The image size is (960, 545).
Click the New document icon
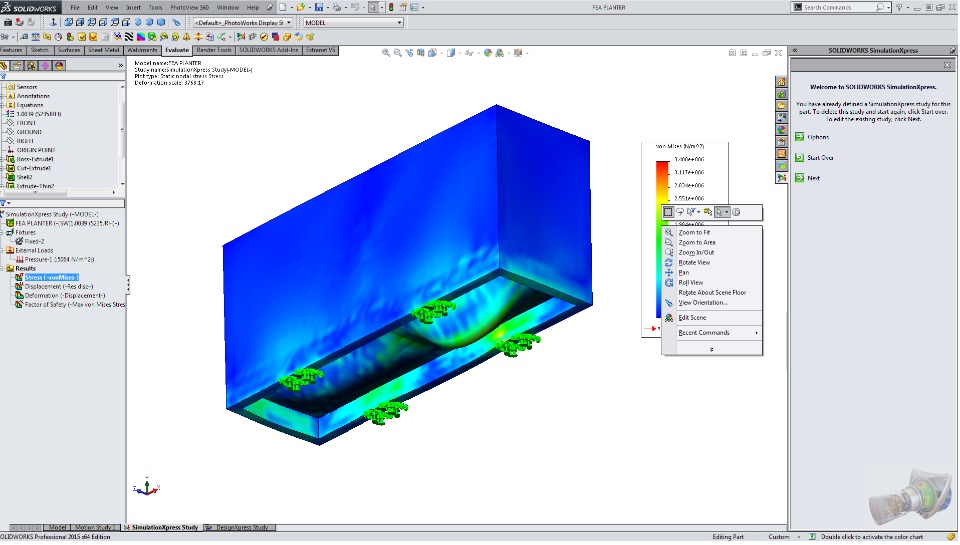coord(283,7)
